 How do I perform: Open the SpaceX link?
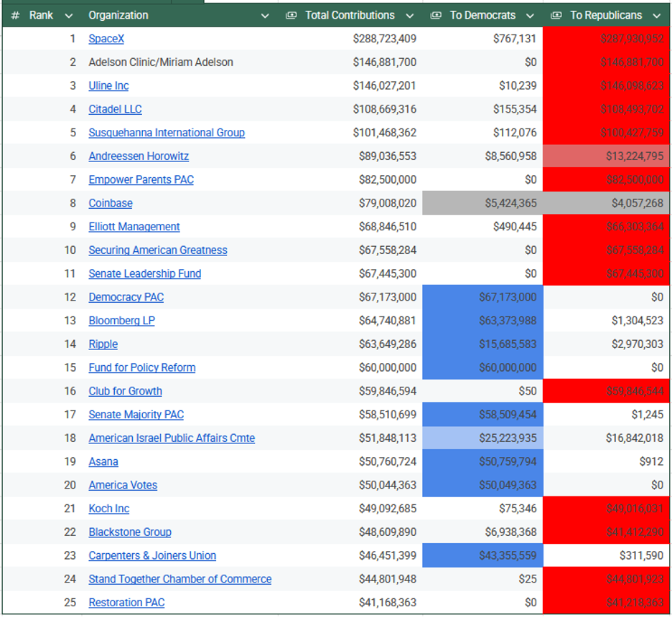[x=106, y=39]
